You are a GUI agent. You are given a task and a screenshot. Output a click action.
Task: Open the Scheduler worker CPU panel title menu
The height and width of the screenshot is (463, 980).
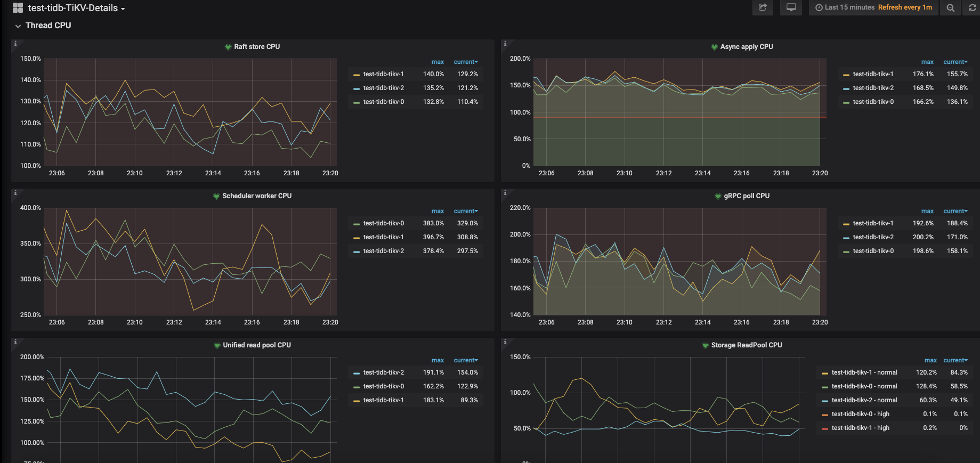pyautogui.click(x=256, y=196)
